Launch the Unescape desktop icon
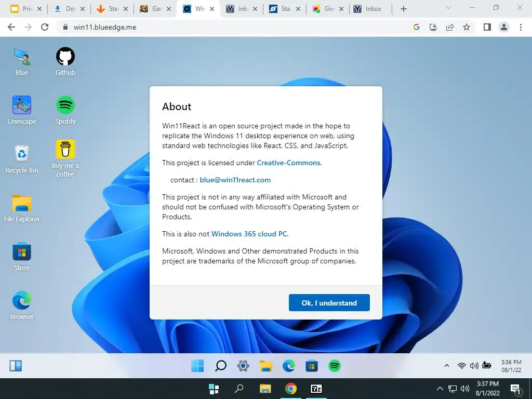Viewport: 532px width, 399px height. click(x=22, y=110)
